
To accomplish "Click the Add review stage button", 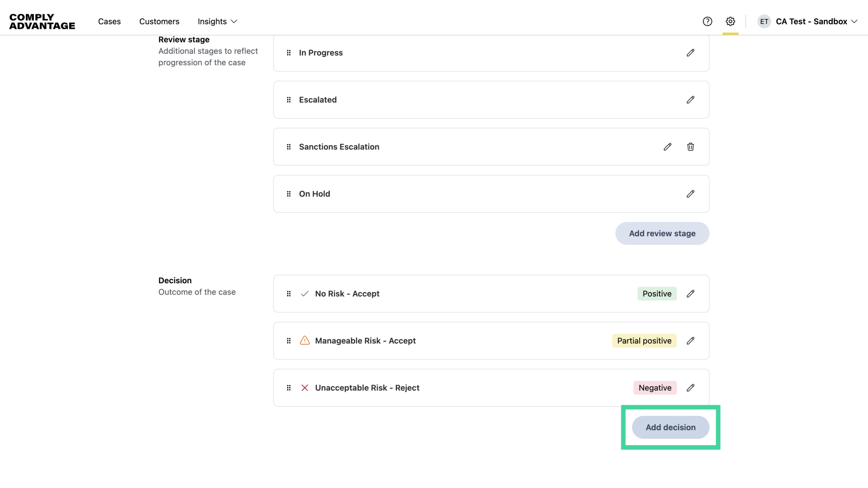I will tap(662, 234).
